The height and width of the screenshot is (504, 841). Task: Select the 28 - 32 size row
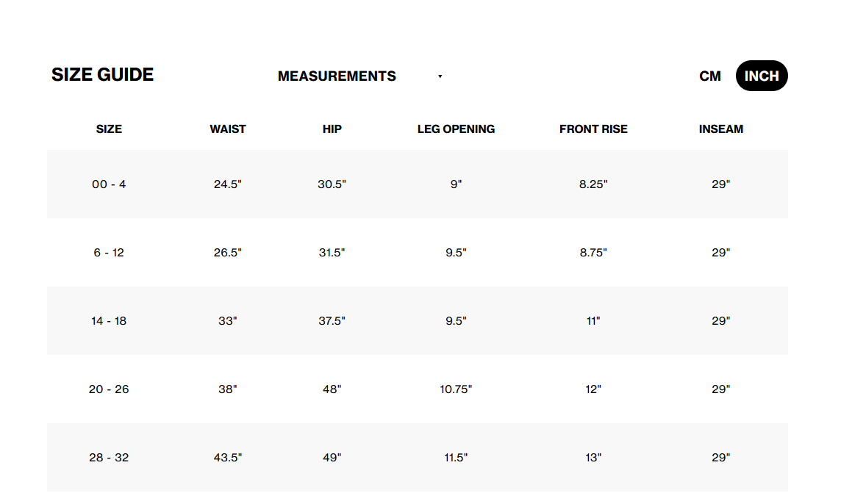pos(109,458)
